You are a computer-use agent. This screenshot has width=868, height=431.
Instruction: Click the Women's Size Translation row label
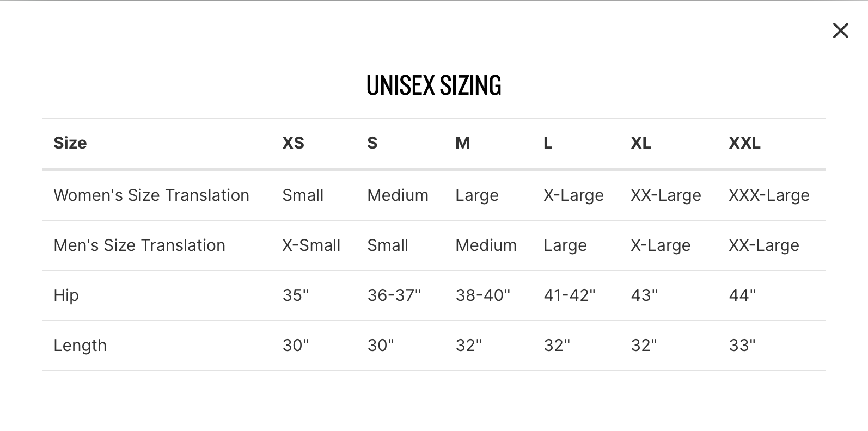(x=151, y=195)
